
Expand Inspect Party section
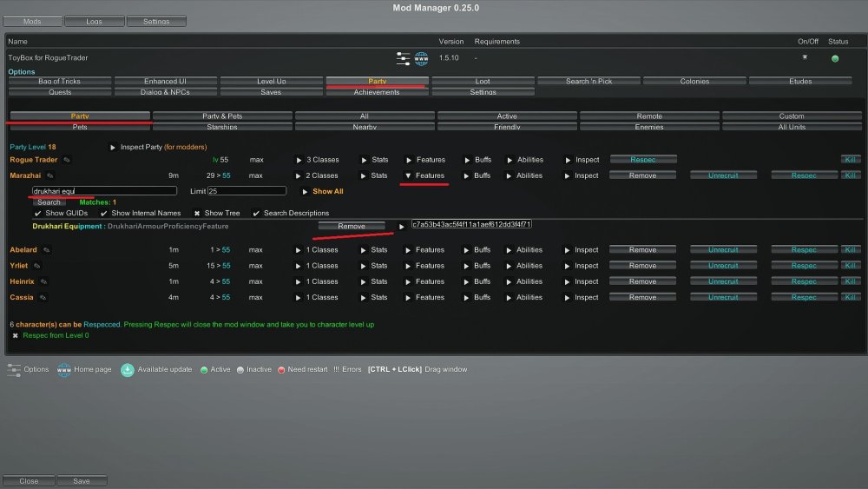click(113, 147)
